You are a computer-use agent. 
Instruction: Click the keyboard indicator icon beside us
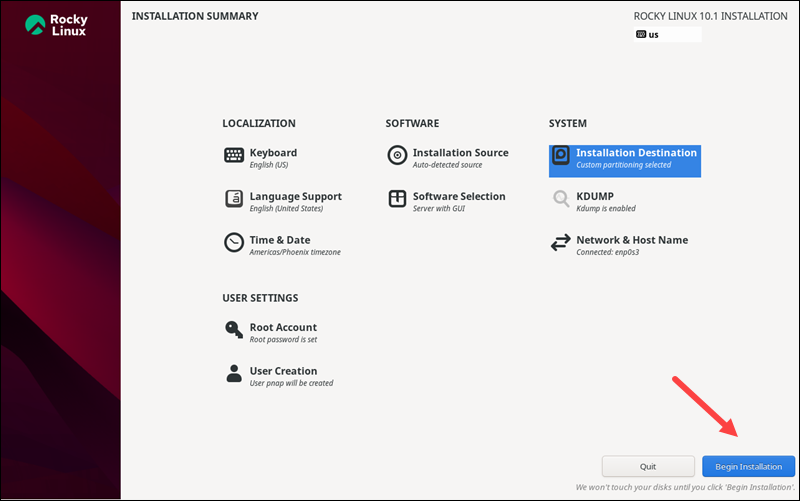pos(641,34)
